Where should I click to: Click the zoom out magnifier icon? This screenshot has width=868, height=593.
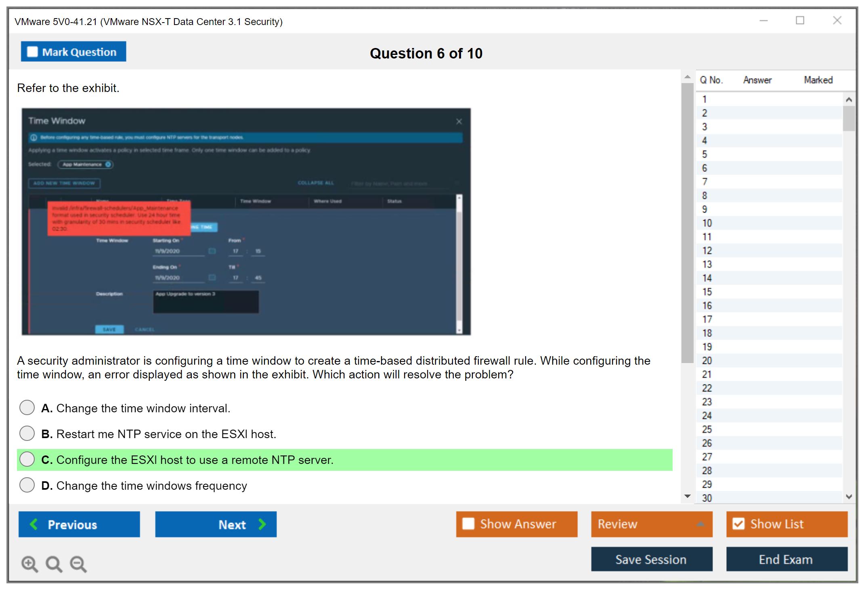(78, 564)
